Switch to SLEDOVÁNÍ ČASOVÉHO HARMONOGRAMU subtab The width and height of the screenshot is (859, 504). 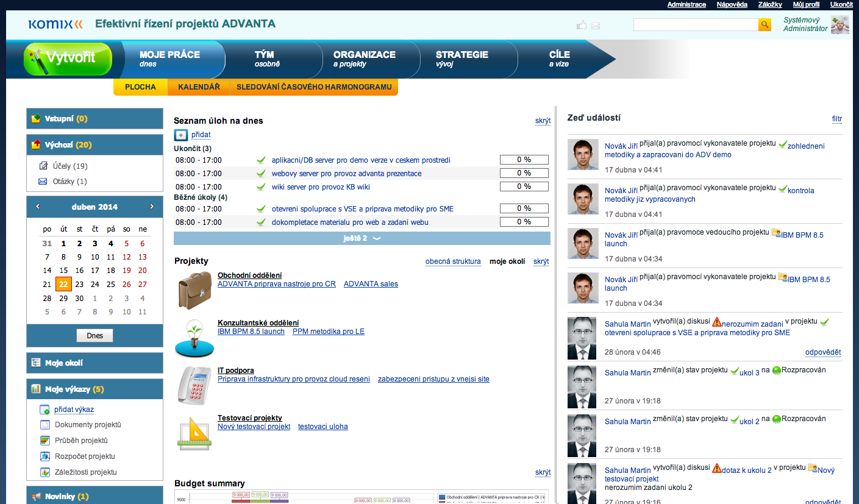(314, 87)
